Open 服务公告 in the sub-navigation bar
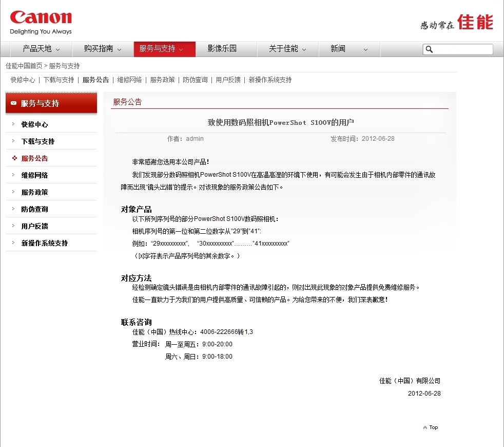Viewport: 504px width, 447px height. pos(96,80)
